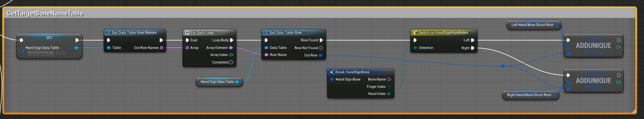This screenshot has width=644, height=119.
Task: Click the Hand Index output pin
Action: 389,94
